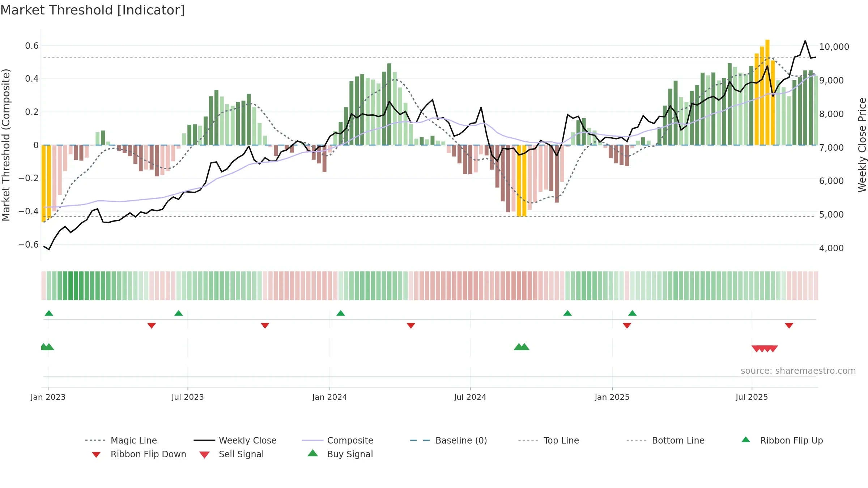Viewport: 868px width, 488px height.
Task: Toggle the Buy Signal legend entry
Action: click(340, 454)
